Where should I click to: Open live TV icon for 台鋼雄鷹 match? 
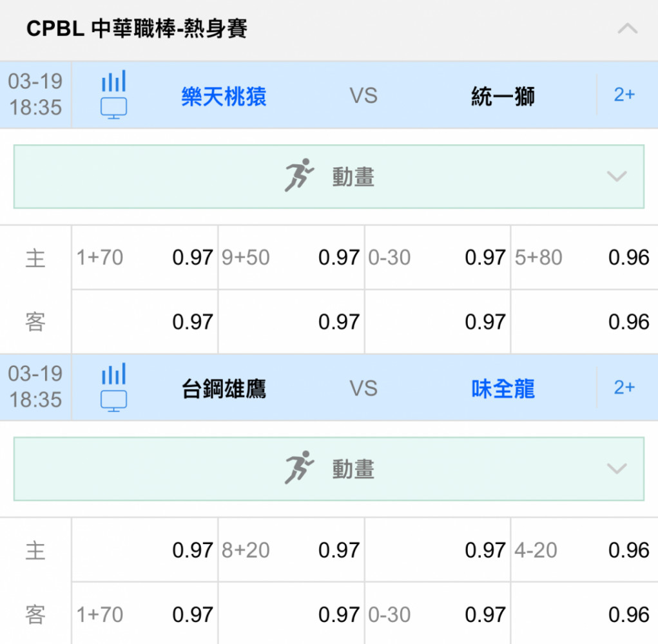coord(113,401)
